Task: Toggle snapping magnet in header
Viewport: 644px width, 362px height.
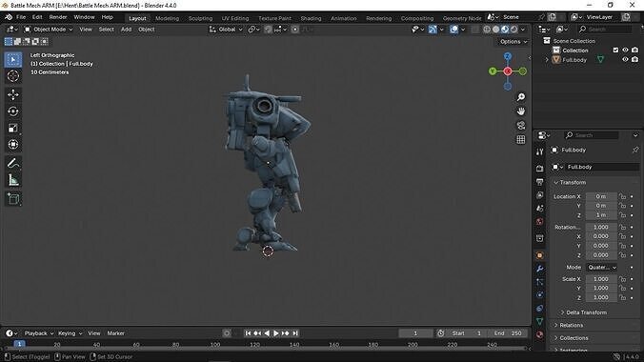Action: (x=269, y=30)
